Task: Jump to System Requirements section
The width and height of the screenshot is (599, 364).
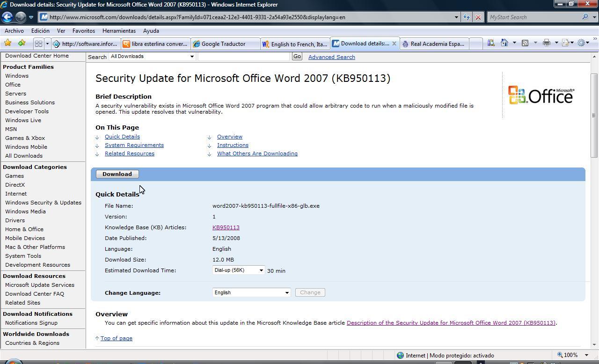Action: tap(134, 145)
